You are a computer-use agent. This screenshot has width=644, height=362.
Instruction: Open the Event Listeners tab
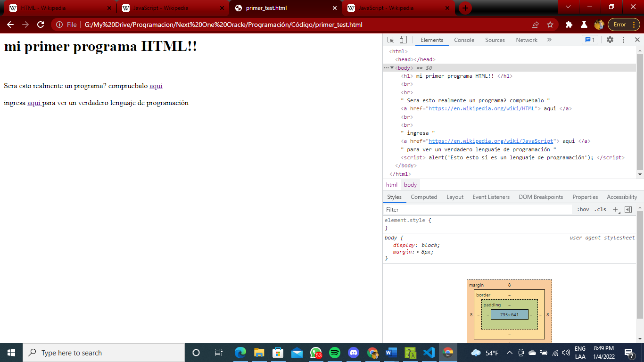coord(491,197)
